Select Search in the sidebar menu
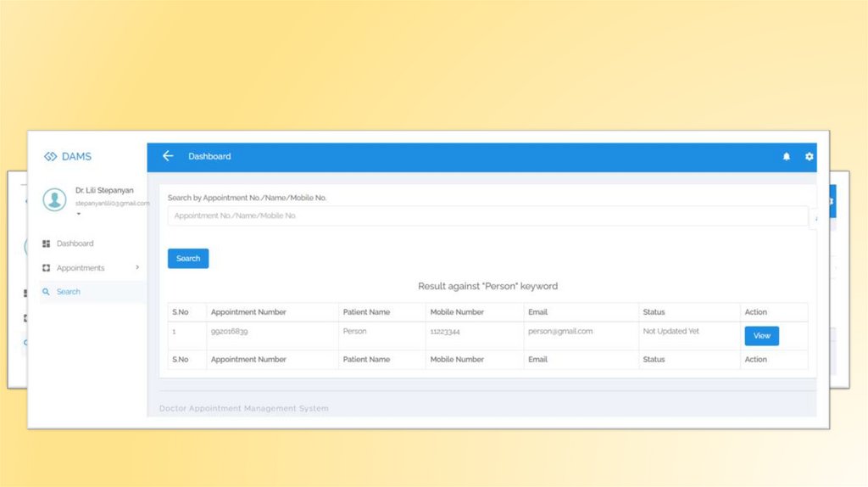Viewport: 868px width, 487px height. pos(69,292)
